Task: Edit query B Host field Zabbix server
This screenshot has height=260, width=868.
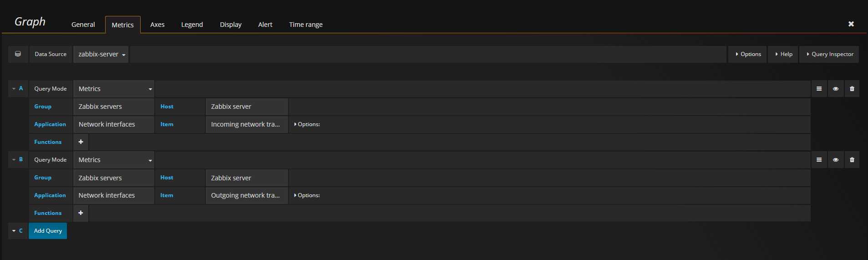Action: (x=247, y=178)
